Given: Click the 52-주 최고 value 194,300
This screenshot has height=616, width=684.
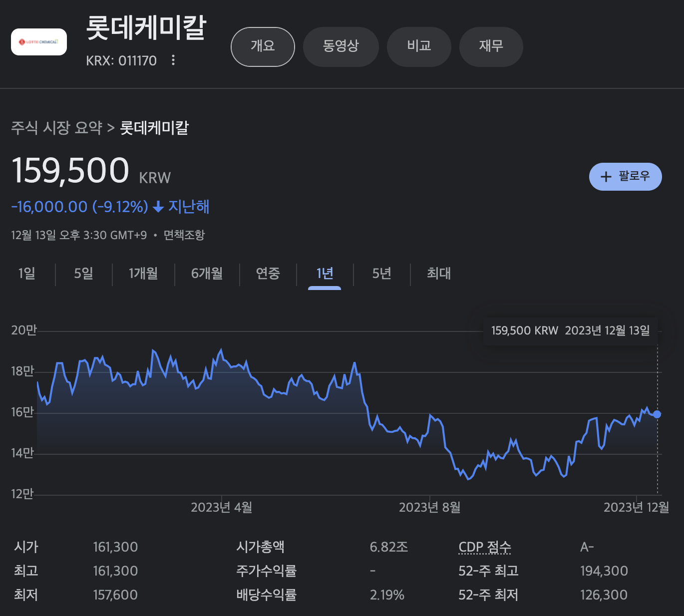Looking at the screenshot, I should click(x=604, y=571).
